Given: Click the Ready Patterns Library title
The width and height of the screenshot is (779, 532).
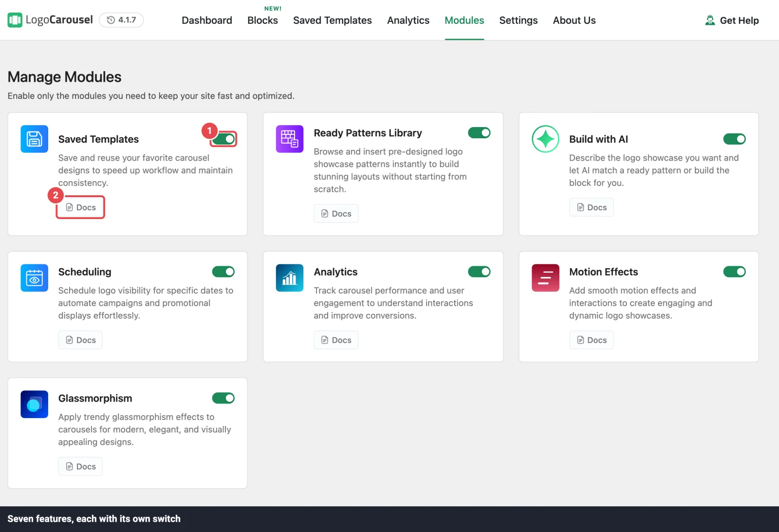Looking at the screenshot, I should (368, 133).
